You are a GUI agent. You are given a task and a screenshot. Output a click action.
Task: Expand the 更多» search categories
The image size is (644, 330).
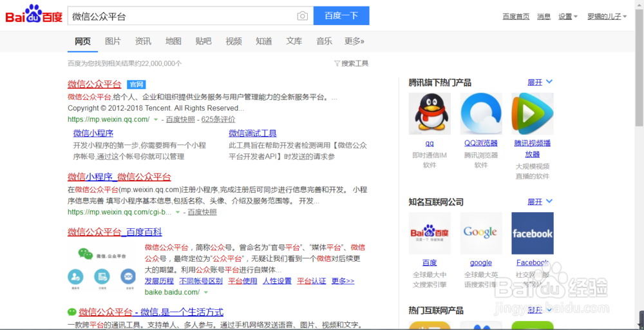[x=354, y=41]
